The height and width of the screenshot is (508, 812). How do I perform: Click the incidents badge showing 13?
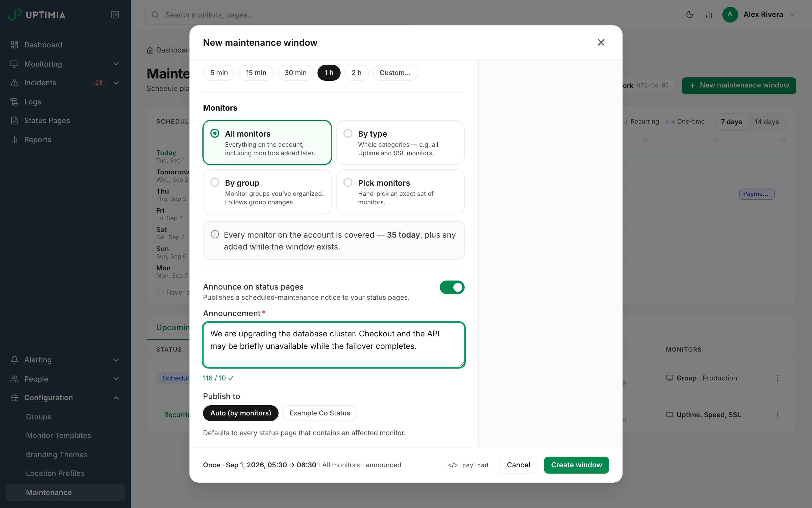click(99, 83)
